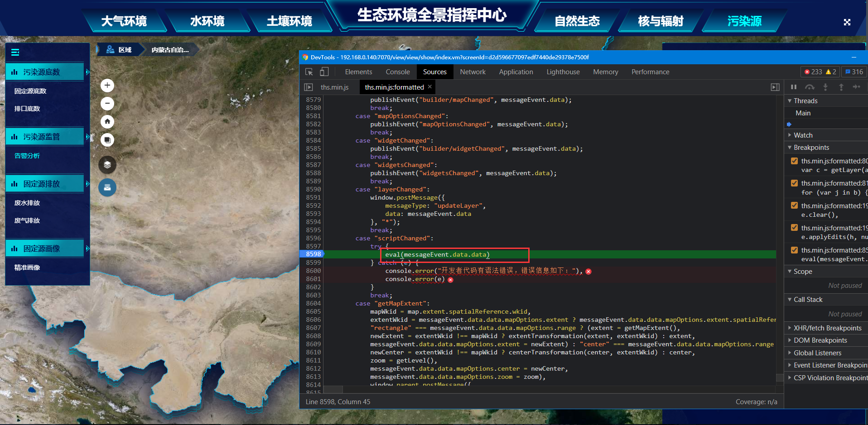The image size is (868, 425).
Task: Toggle breakpoint on line 8598 gutter
Action: tap(313, 254)
